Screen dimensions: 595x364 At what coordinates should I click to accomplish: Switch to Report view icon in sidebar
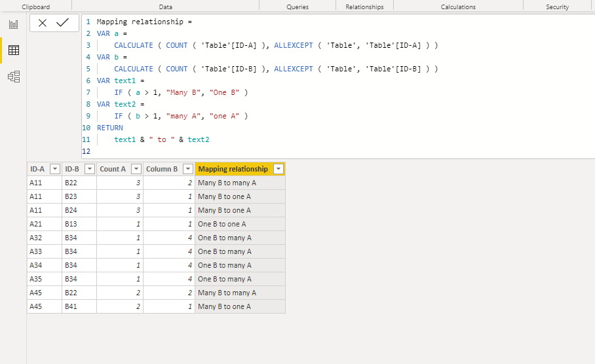point(14,25)
